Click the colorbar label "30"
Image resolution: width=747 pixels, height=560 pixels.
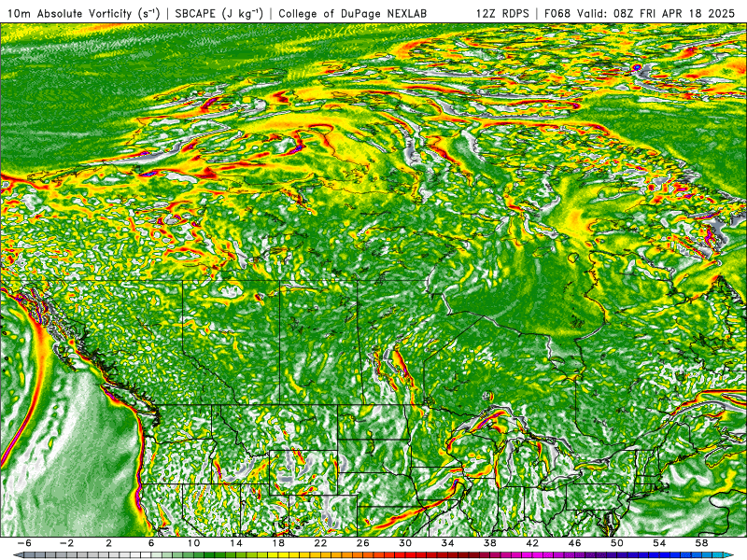tap(405, 543)
